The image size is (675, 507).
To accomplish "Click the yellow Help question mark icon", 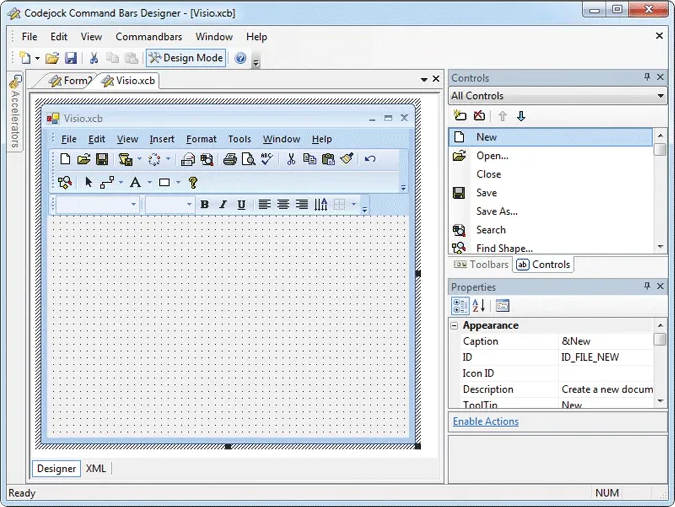I will [193, 182].
